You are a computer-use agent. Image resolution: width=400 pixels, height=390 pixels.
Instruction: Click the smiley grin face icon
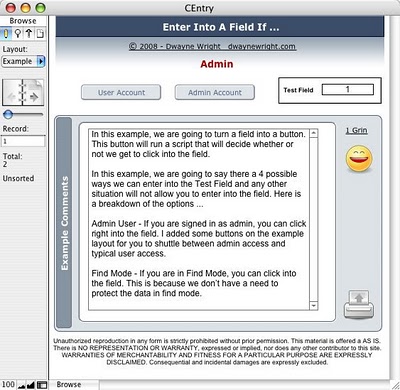coord(359,159)
